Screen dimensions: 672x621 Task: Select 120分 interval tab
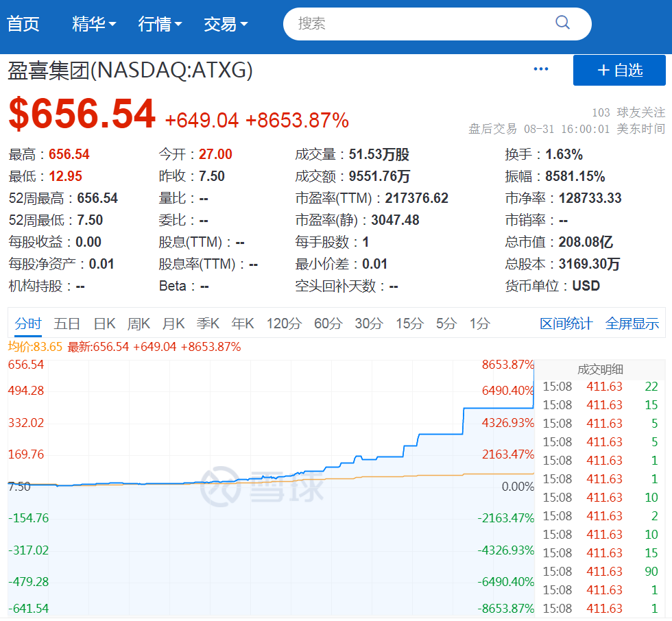click(x=284, y=324)
